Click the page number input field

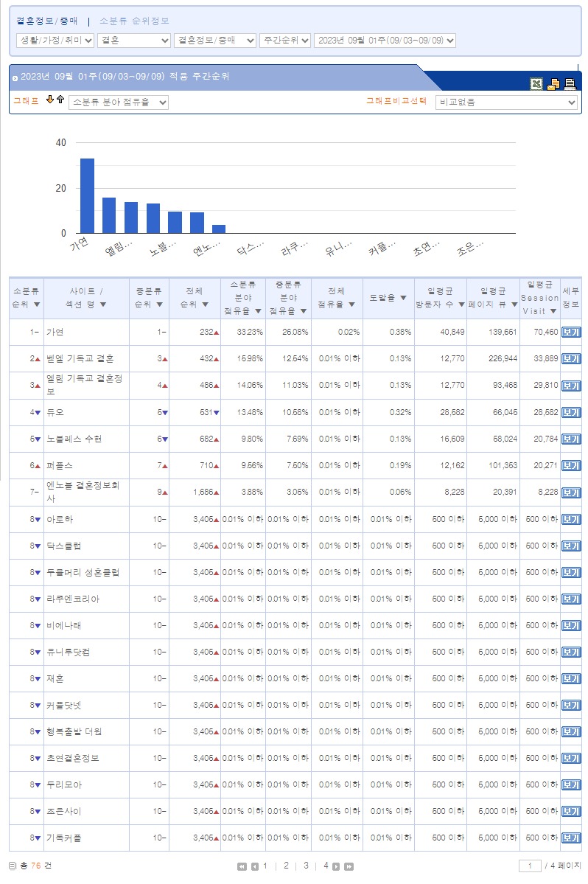[x=530, y=866]
